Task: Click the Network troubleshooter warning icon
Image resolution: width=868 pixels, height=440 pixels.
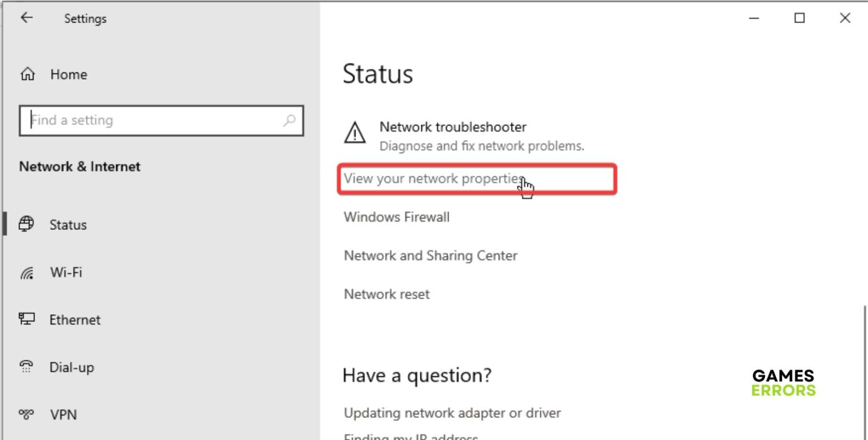Action: (x=354, y=133)
